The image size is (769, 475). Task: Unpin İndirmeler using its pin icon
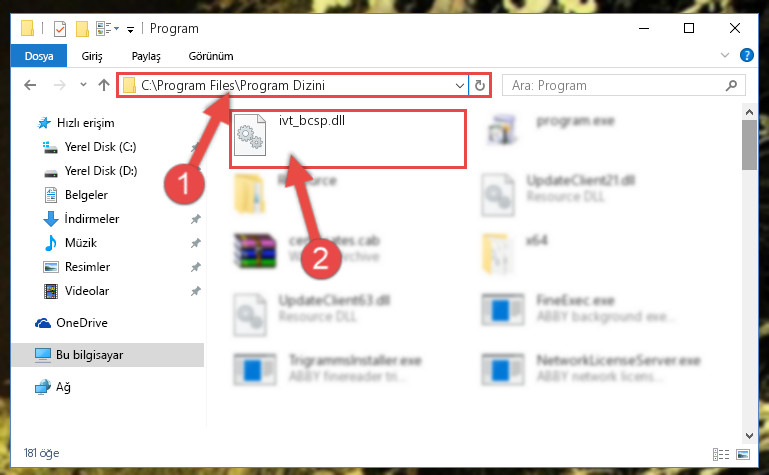pos(196,219)
